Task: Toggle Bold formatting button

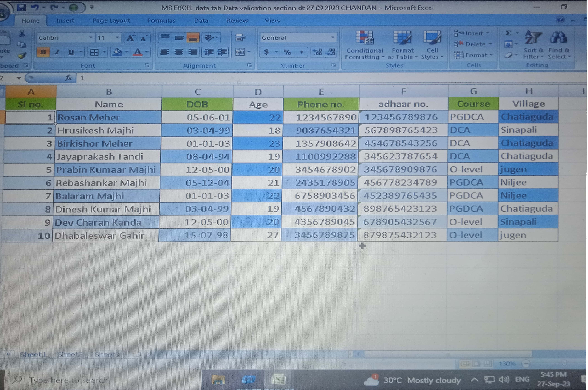Action: tap(43, 52)
